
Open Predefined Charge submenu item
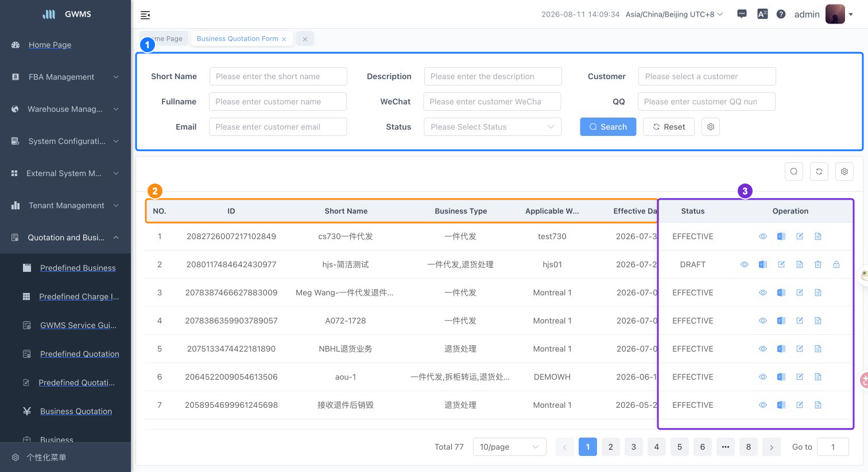point(79,297)
